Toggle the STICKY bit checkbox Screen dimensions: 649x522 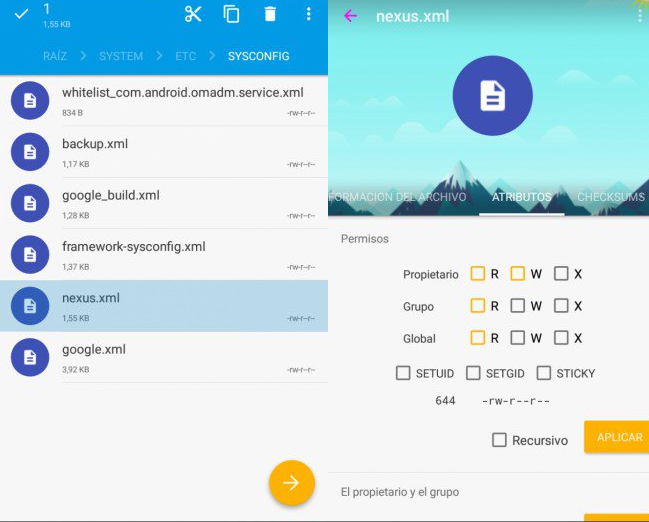click(x=544, y=373)
